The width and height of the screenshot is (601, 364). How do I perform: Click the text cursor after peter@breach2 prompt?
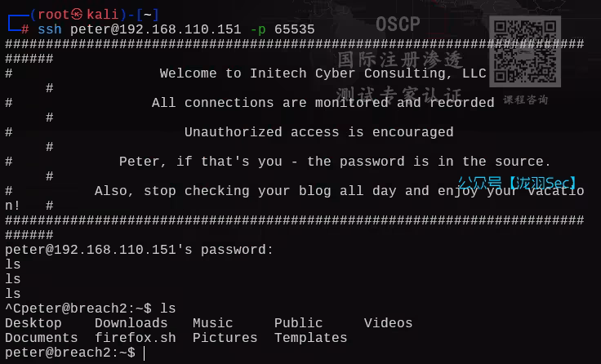(x=144, y=353)
